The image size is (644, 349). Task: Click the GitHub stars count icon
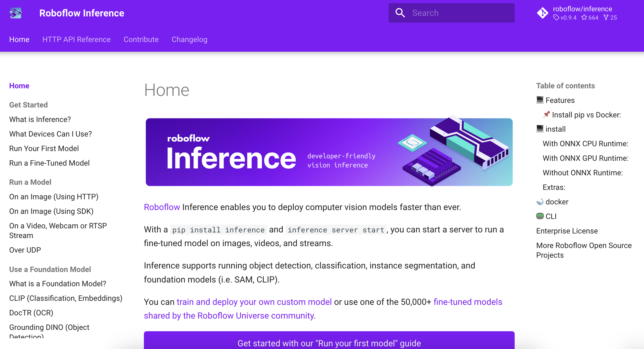[x=584, y=18]
